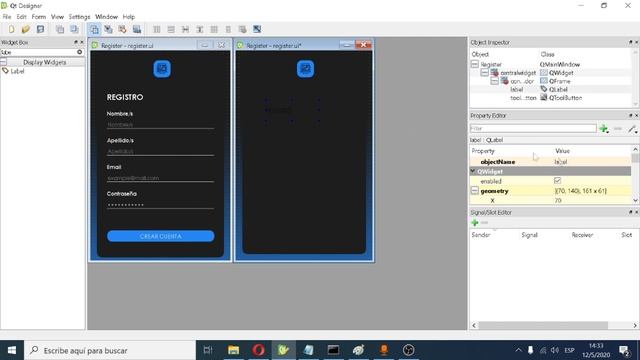The width and height of the screenshot is (640, 360).
Task: Click green plus in Signal/Slot Editor
Action: pyautogui.click(x=475, y=223)
